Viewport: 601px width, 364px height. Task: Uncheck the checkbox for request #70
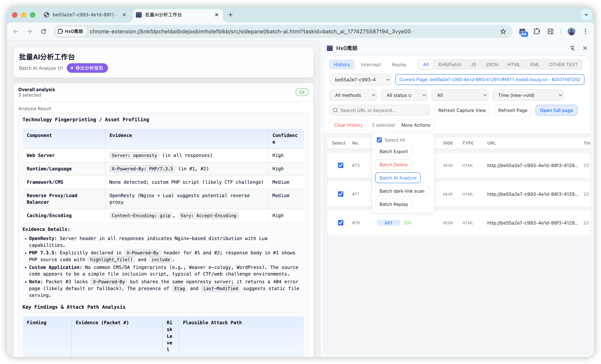click(x=340, y=223)
